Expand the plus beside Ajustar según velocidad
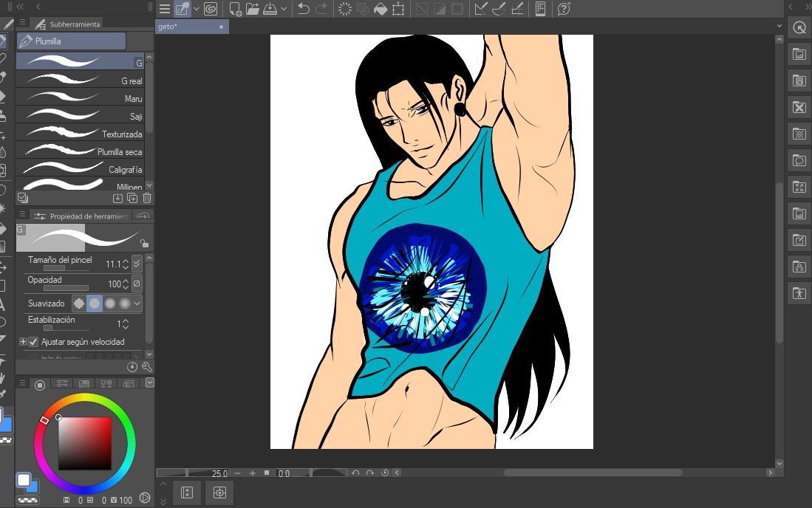Image resolution: width=812 pixels, height=508 pixels. [x=23, y=341]
